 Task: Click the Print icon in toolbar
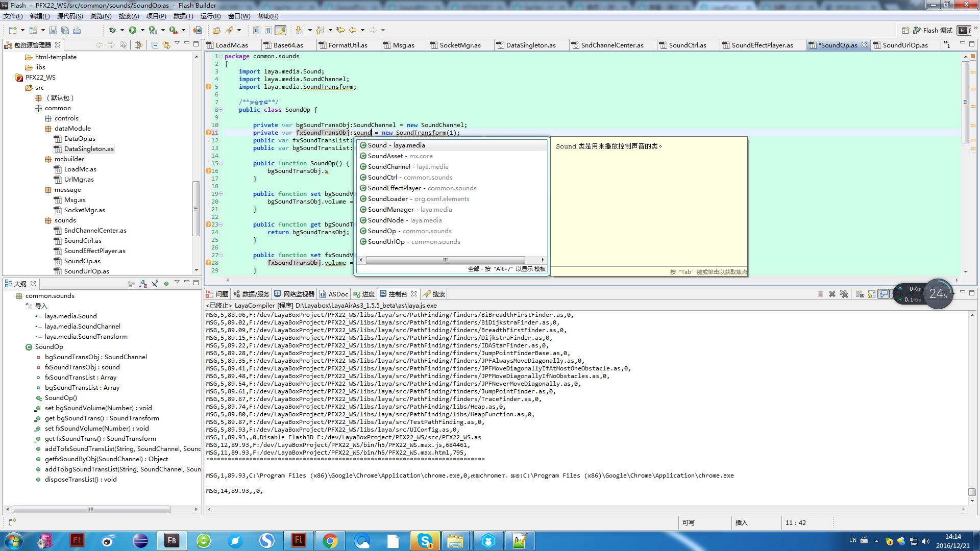pos(77,31)
